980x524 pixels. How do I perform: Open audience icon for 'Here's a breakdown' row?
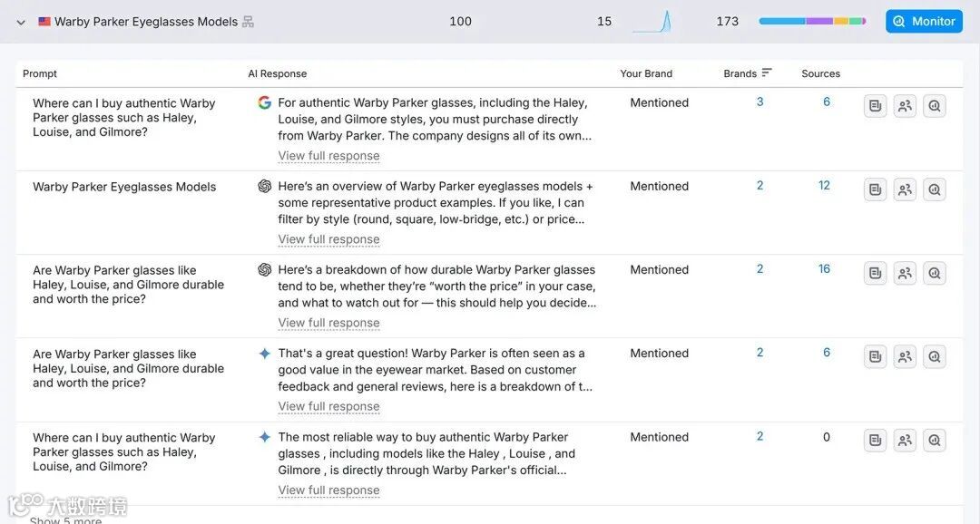[905, 274]
